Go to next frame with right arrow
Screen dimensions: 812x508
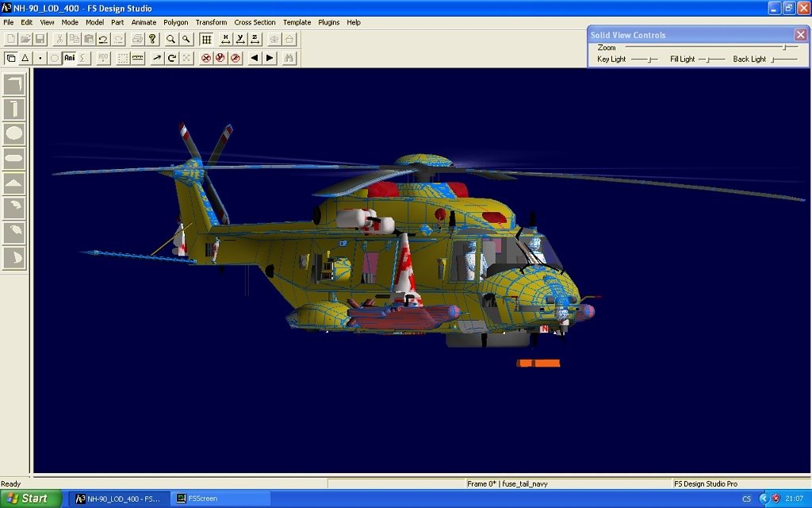click(270, 58)
